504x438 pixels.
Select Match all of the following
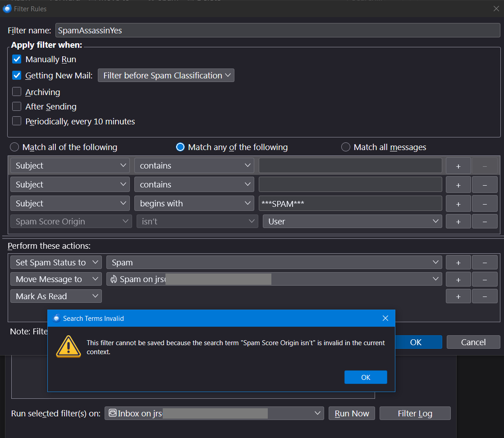click(x=14, y=147)
